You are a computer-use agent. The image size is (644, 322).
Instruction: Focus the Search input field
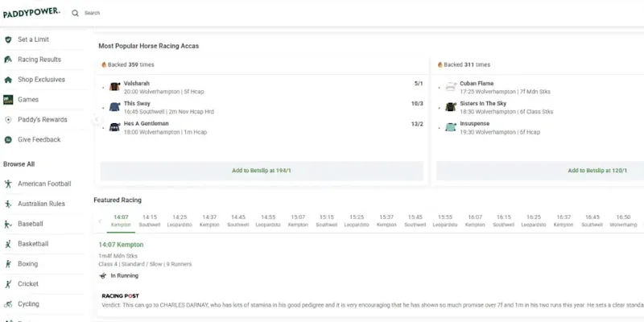(x=92, y=13)
